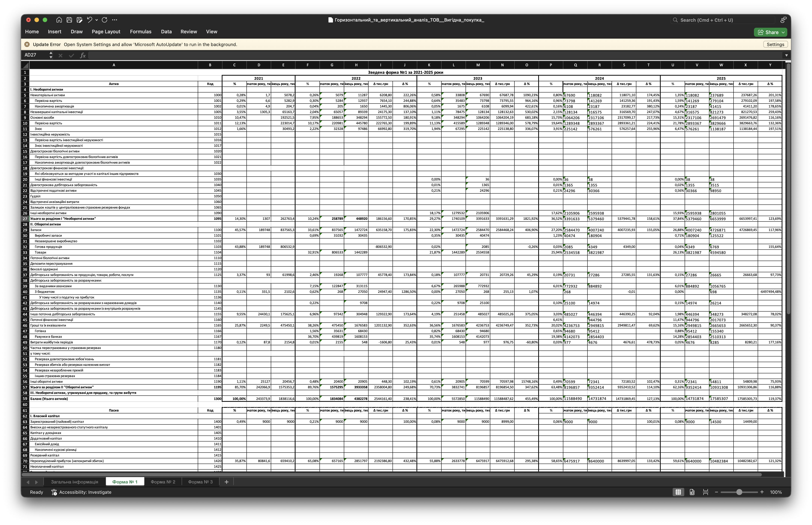Click the collaboration people icon
Image resolution: width=812 pixels, height=525 pixels.
[784, 20]
